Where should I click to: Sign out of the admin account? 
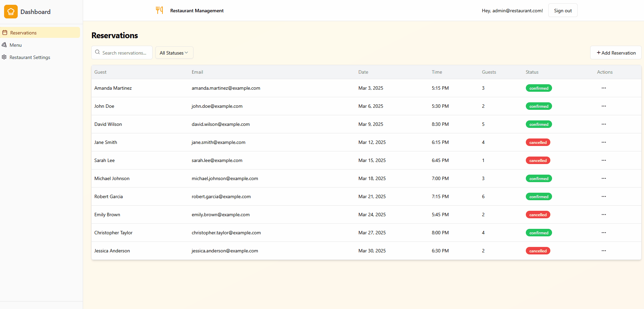563,11
